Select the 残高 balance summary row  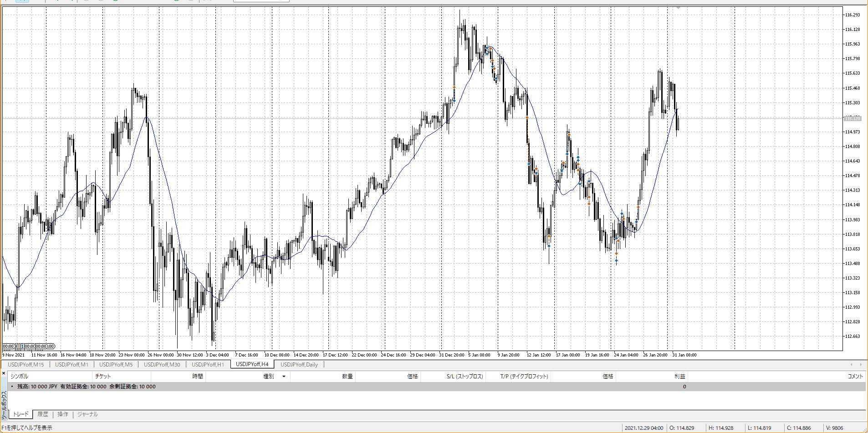pos(87,387)
